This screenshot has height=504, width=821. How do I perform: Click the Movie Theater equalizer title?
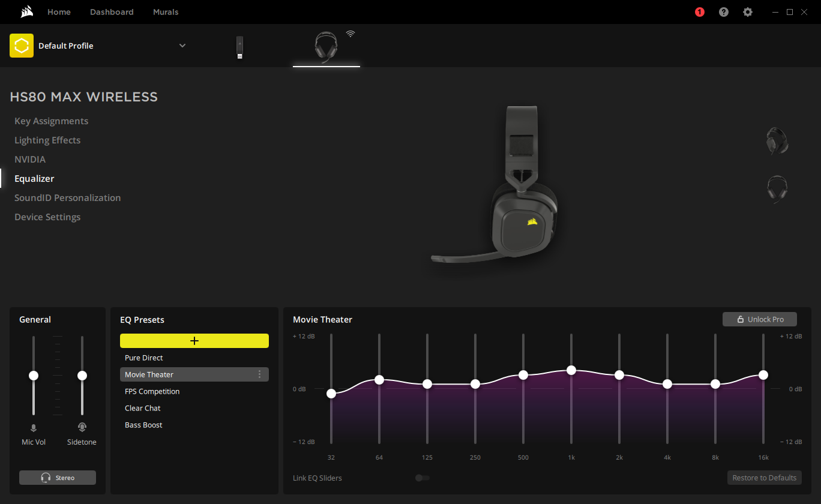322,320
